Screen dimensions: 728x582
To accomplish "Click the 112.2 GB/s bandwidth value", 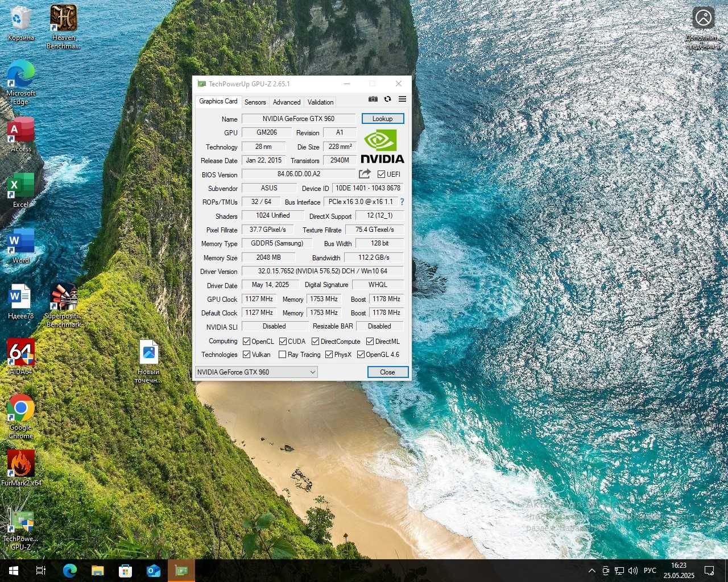I will (374, 257).
